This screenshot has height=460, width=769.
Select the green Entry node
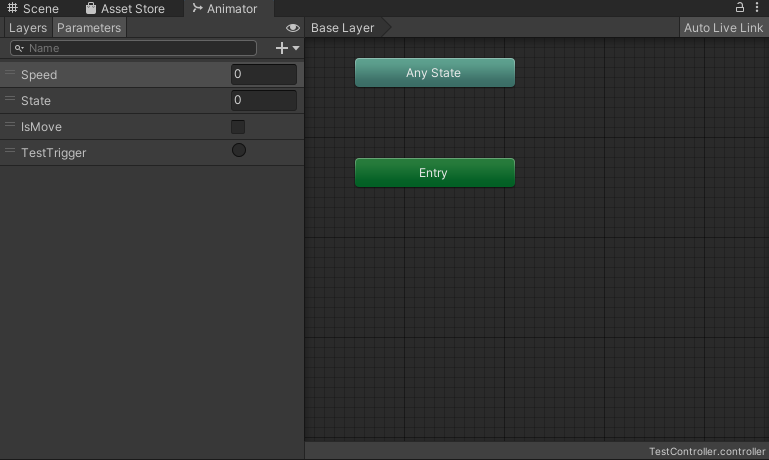(x=434, y=173)
